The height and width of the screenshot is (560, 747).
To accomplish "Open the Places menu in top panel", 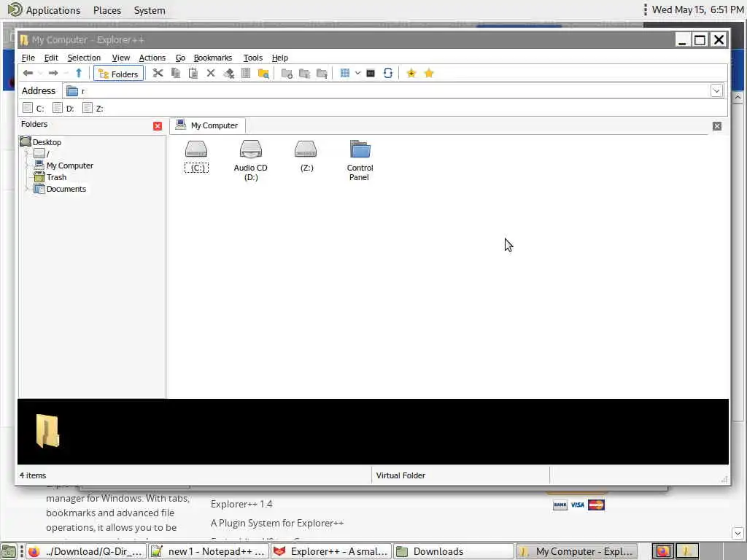I will (x=107, y=10).
